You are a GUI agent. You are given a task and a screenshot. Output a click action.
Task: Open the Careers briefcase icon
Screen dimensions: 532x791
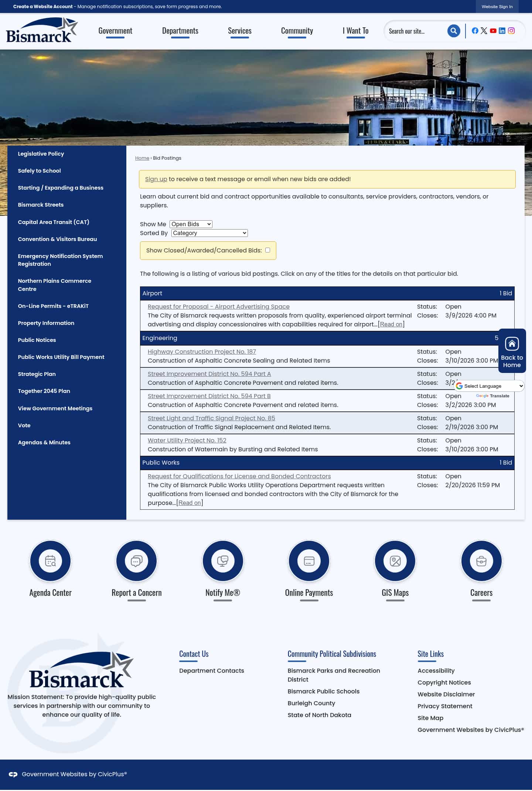click(481, 561)
